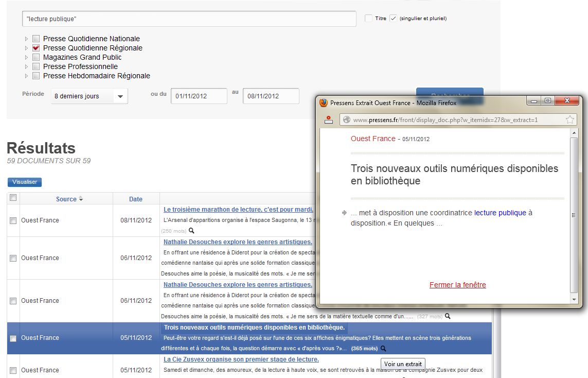Open the Période 8 derniers jours dropdown
The width and height of the screenshot is (588, 378).
coord(89,96)
